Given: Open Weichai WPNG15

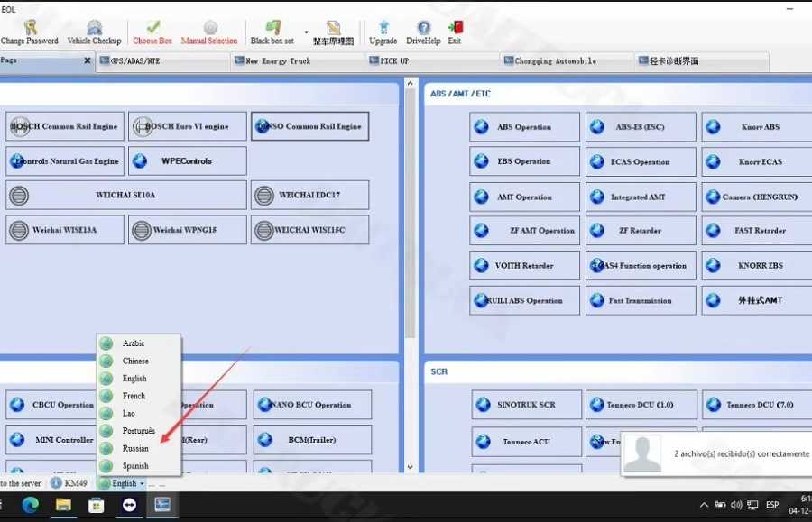Looking at the screenshot, I should coord(188,230).
